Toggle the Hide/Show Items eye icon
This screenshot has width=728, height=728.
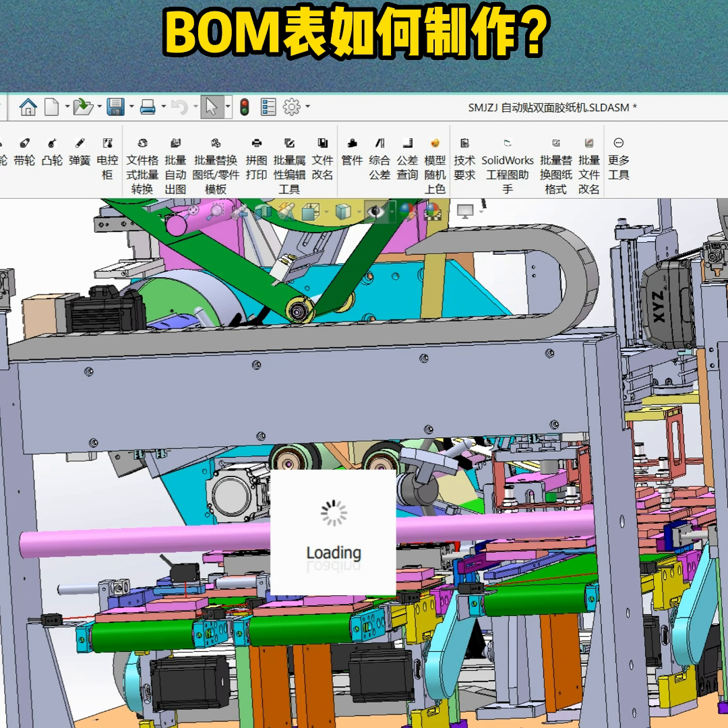376,210
